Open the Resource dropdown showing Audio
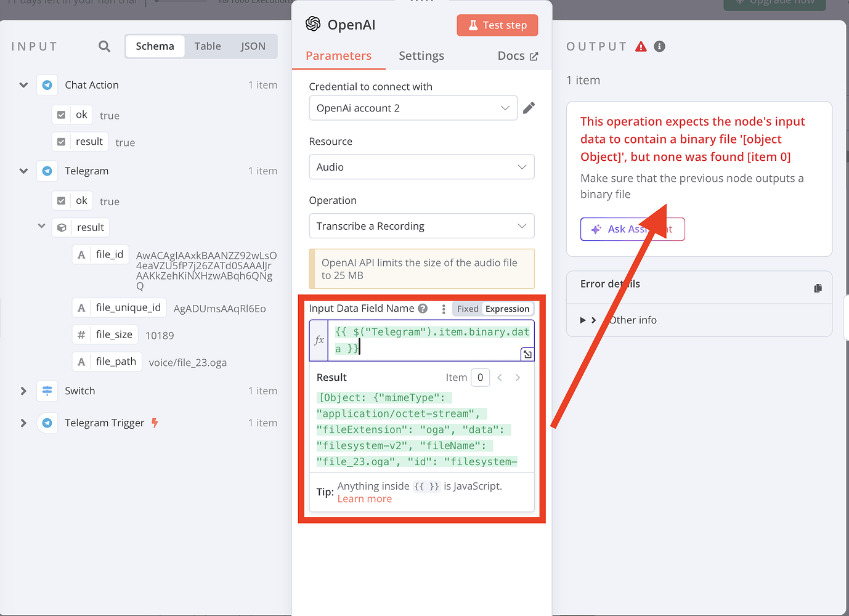849x616 pixels. click(421, 167)
